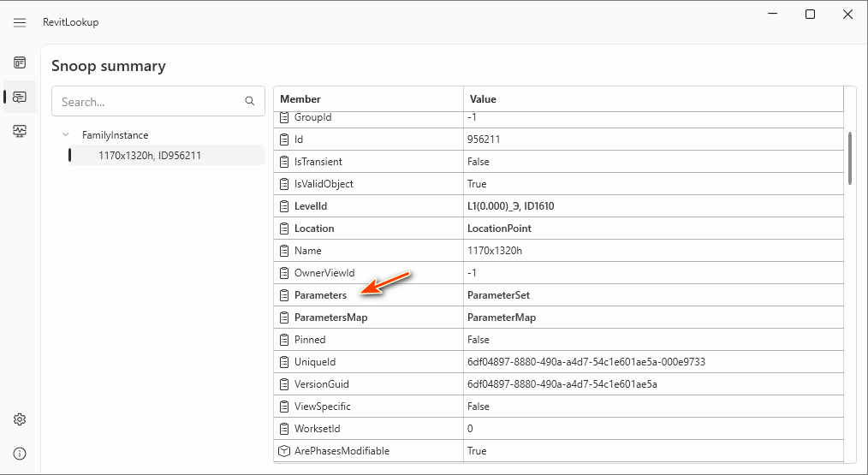The image size is (868, 475).
Task: Click the search magnifier icon
Action: click(250, 101)
